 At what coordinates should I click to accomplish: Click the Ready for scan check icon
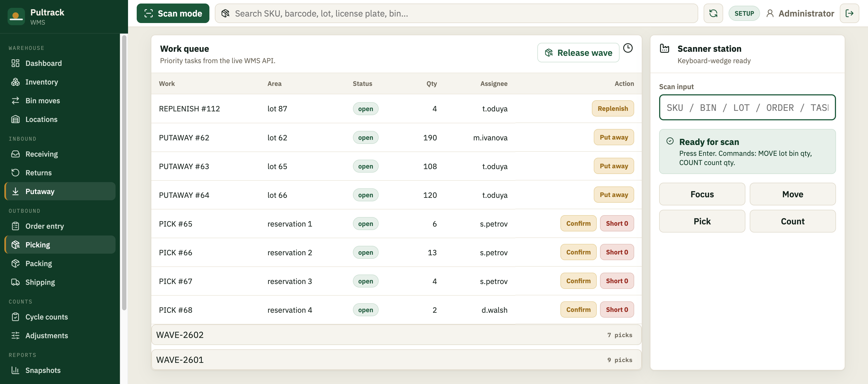click(670, 141)
